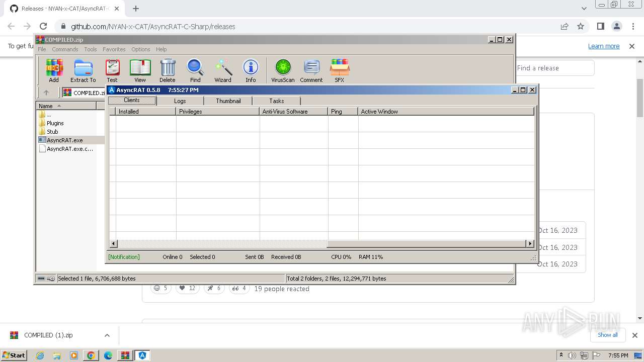Open Chrome tab search dropdown arrow
Viewport: 644px width, 362px height.
tap(584, 9)
